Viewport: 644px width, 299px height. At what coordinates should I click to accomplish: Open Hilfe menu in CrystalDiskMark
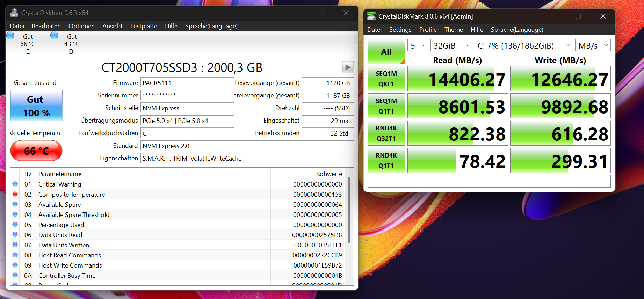click(477, 30)
